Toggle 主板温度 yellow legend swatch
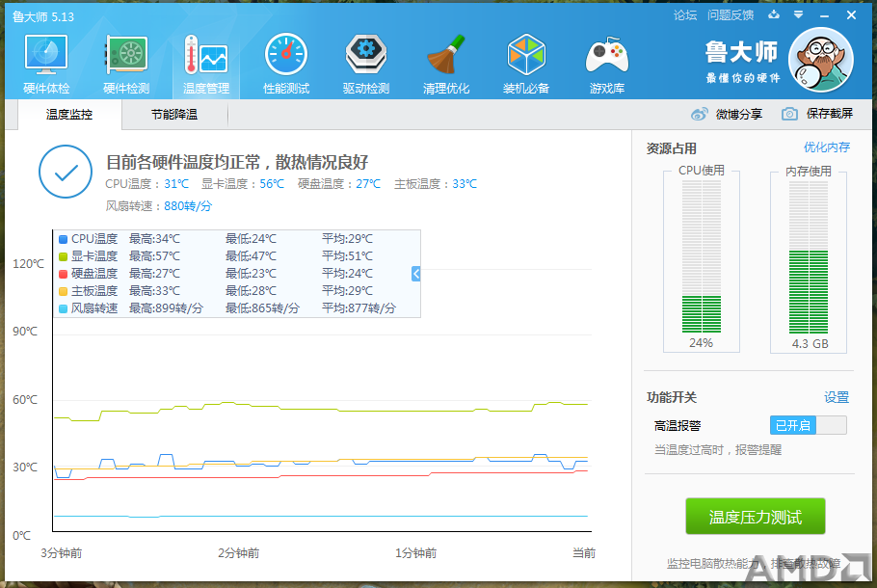Viewport: 877px width, 588px height. pos(64,291)
